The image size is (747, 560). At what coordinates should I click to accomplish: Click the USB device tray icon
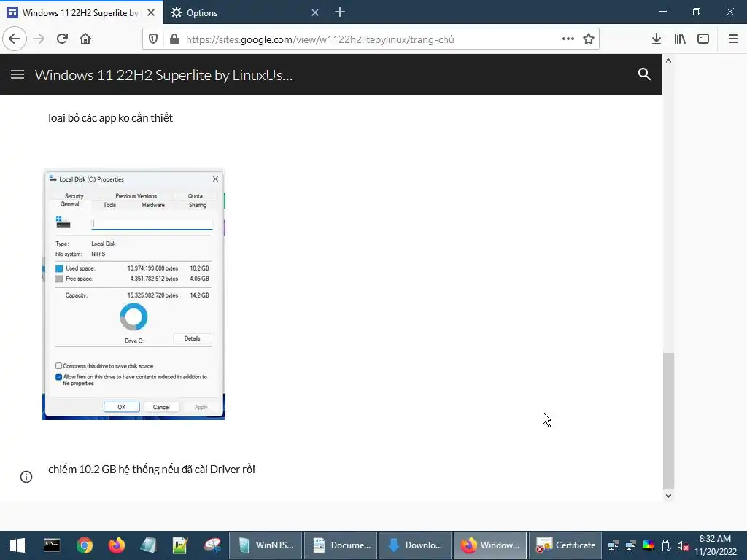[x=666, y=545]
